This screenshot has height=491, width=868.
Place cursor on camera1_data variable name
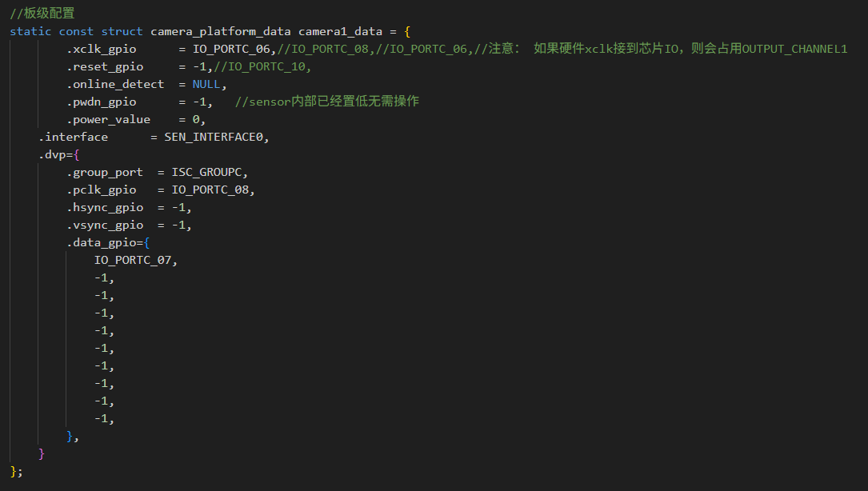(341, 31)
